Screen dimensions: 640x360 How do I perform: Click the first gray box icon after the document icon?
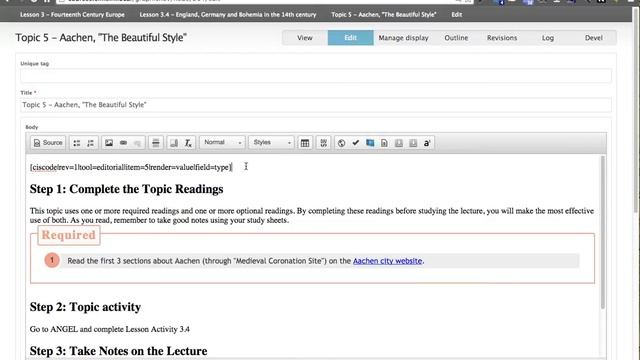pos(399,143)
